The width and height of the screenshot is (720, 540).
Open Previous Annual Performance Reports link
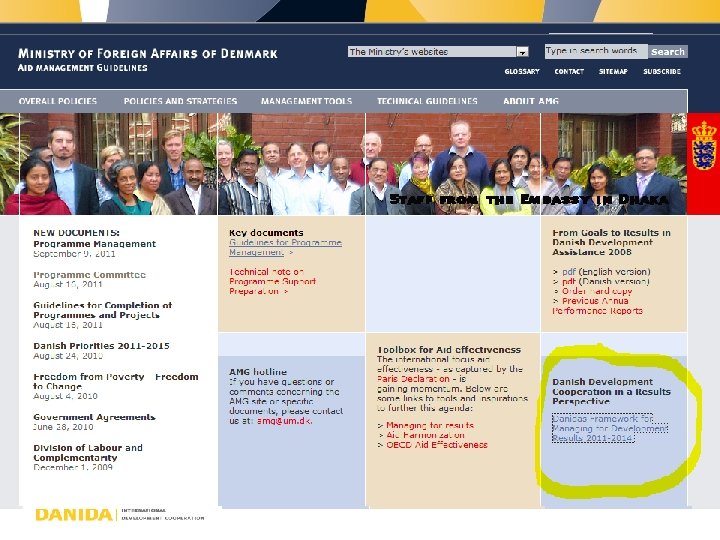coord(597,306)
